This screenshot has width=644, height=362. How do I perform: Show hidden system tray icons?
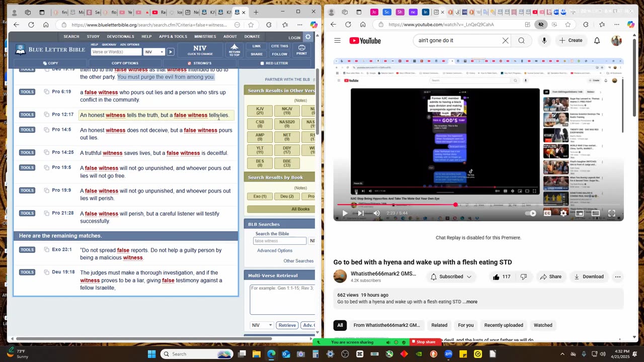pos(562,354)
